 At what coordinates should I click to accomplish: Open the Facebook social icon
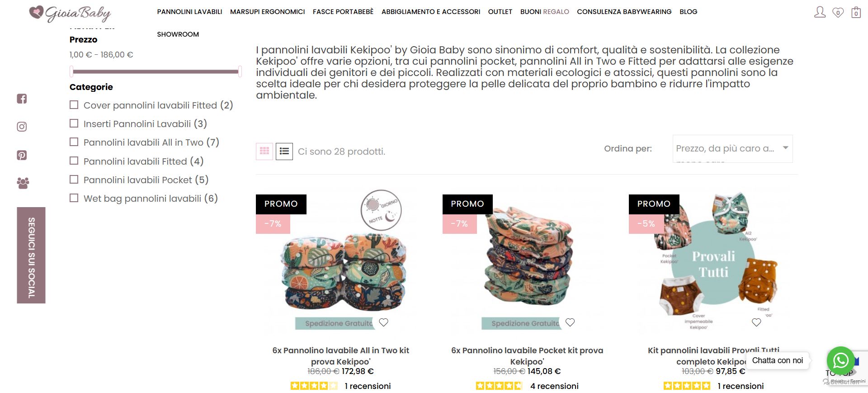click(22, 99)
